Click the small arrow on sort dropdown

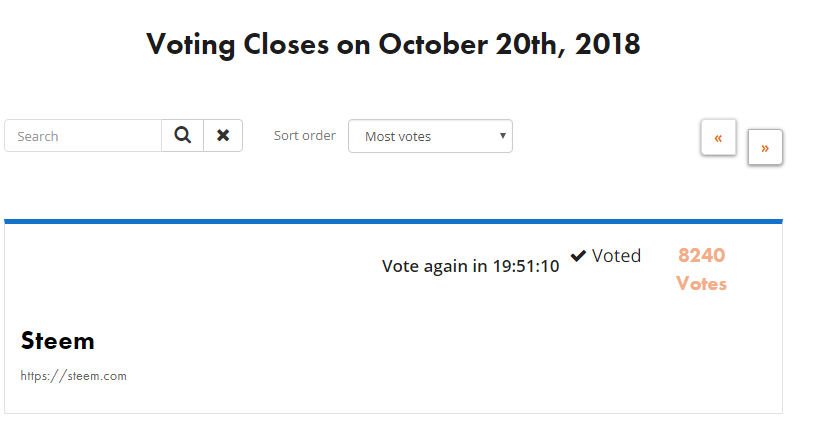502,136
